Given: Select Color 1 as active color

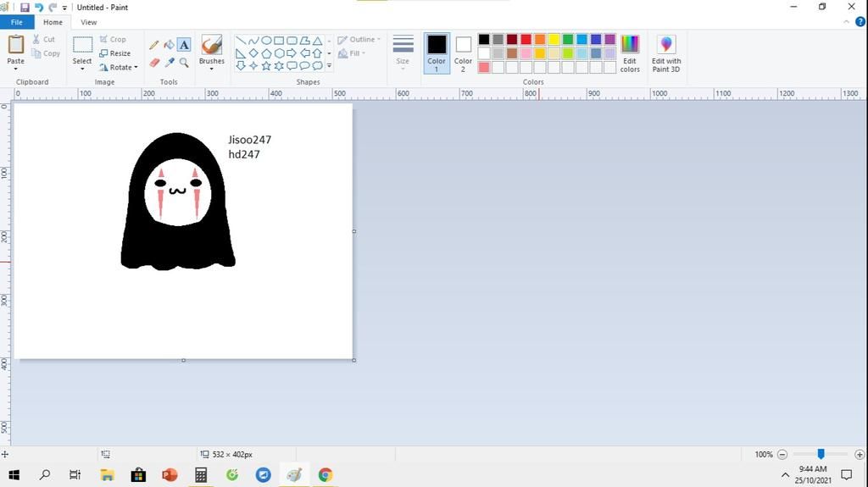Looking at the screenshot, I should (x=437, y=53).
